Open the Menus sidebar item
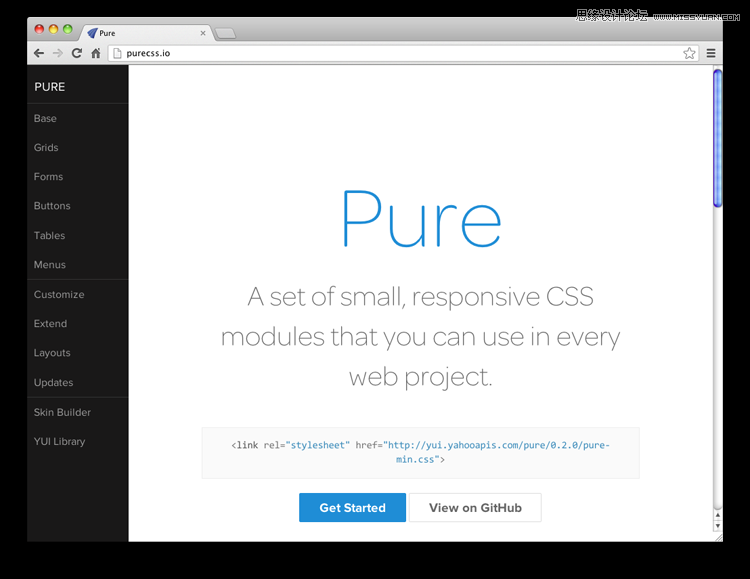Viewport: 750px width, 579px height. pyautogui.click(x=50, y=265)
